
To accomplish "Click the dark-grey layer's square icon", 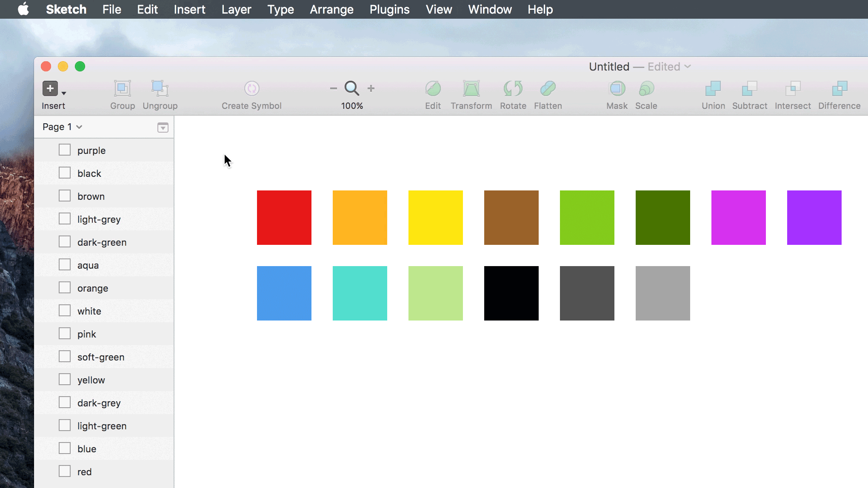I will (x=65, y=403).
